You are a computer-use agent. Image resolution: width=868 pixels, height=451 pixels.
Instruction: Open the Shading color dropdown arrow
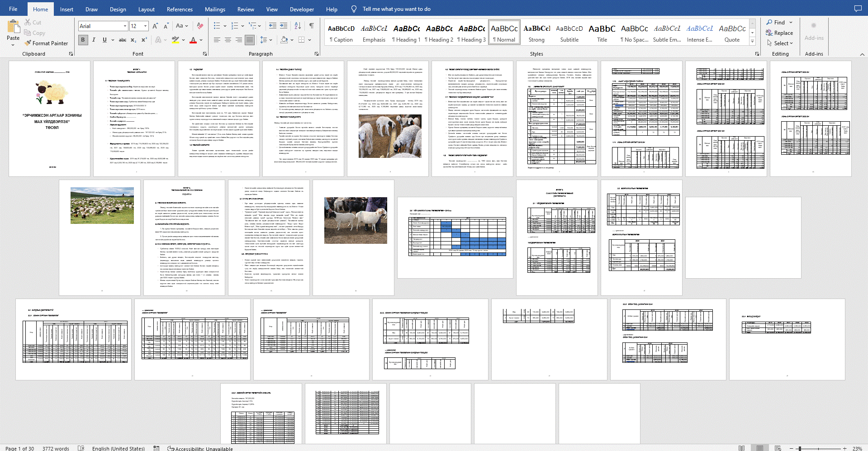click(x=292, y=40)
